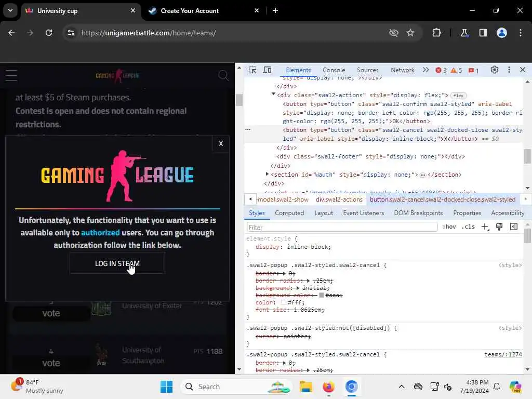This screenshot has height=399, width=532.
Task: Open the teams/:1274 source link
Action: pyautogui.click(x=503, y=354)
